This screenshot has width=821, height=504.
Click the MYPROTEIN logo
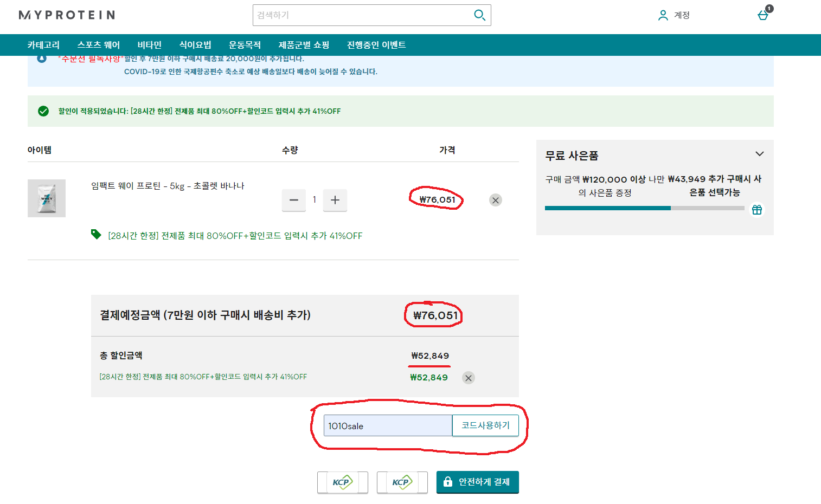67,15
